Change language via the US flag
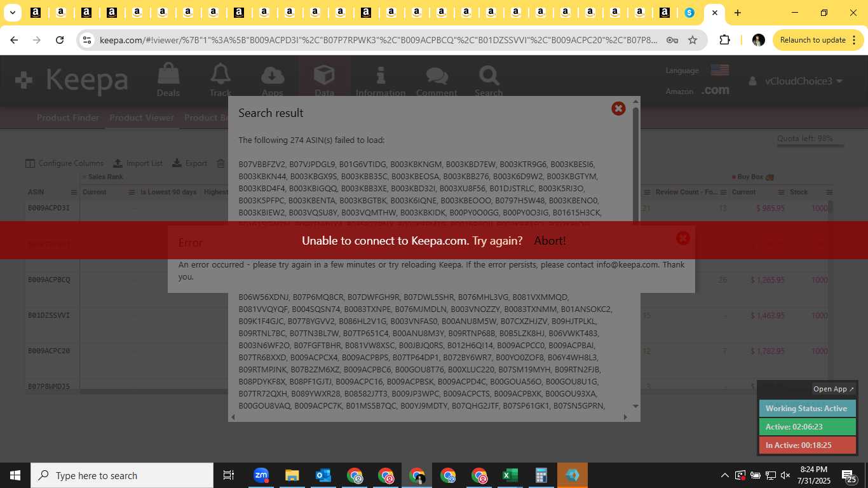Viewport: 868px width, 488px height. tap(719, 70)
